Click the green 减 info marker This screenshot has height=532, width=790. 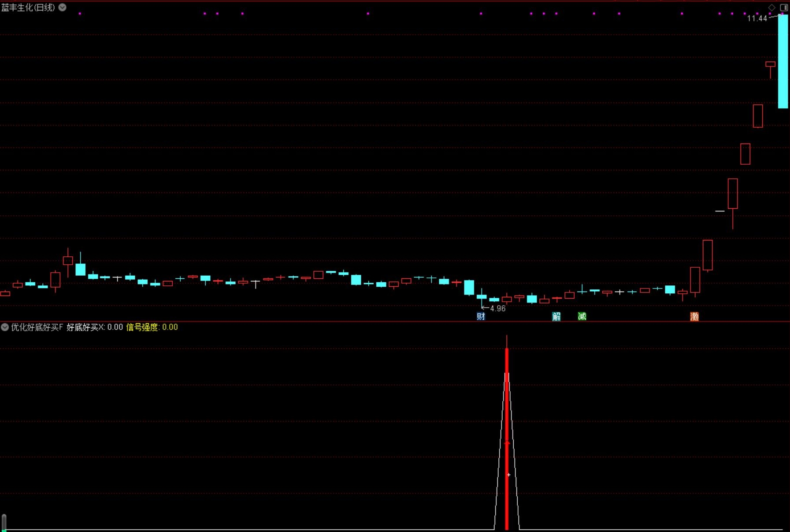click(582, 316)
